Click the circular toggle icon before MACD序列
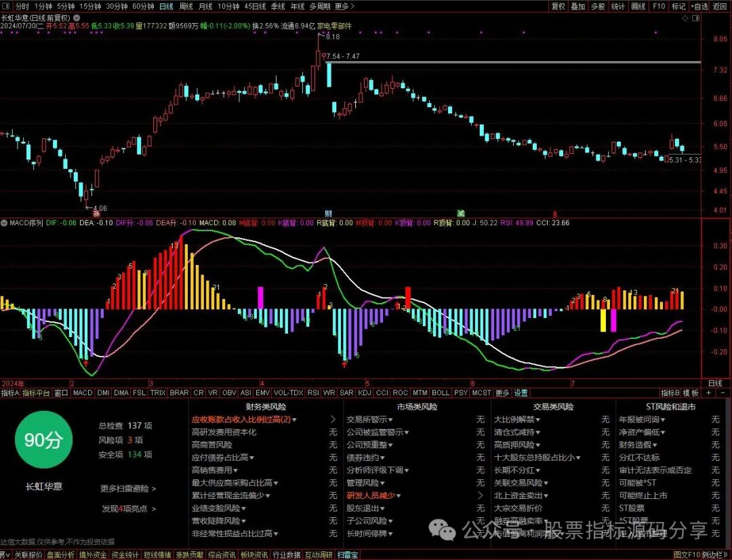 [x=4, y=223]
